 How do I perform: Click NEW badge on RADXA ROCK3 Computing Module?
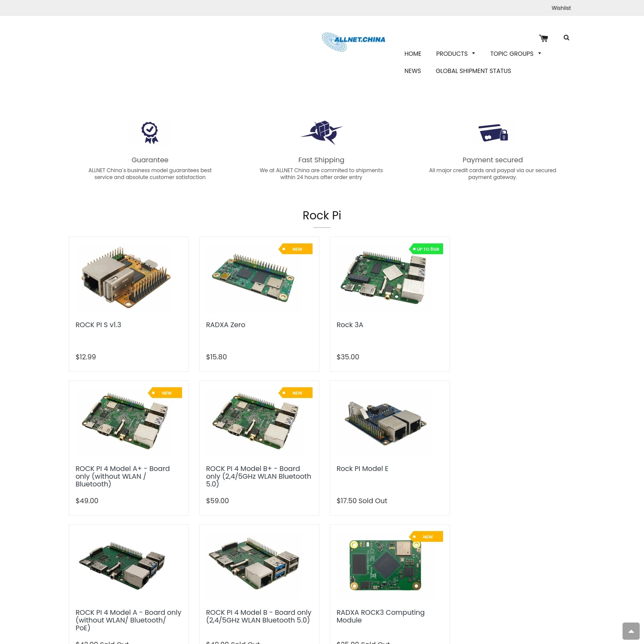coord(426,537)
